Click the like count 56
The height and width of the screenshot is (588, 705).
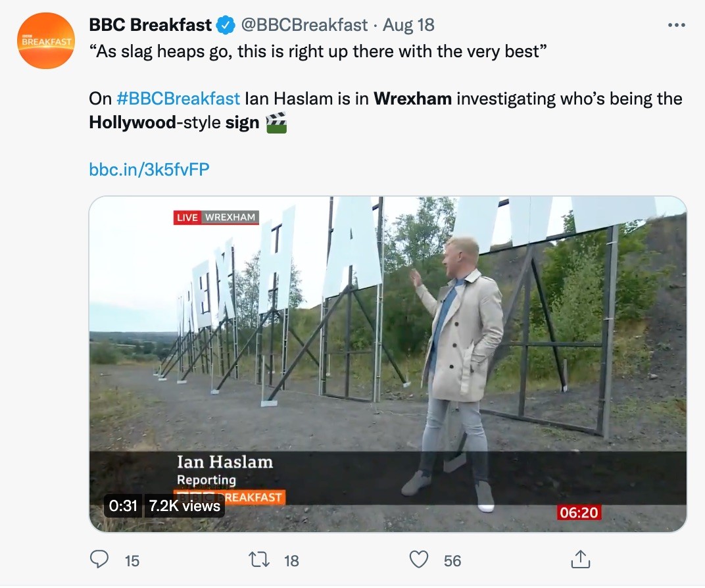pyautogui.click(x=452, y=560)
